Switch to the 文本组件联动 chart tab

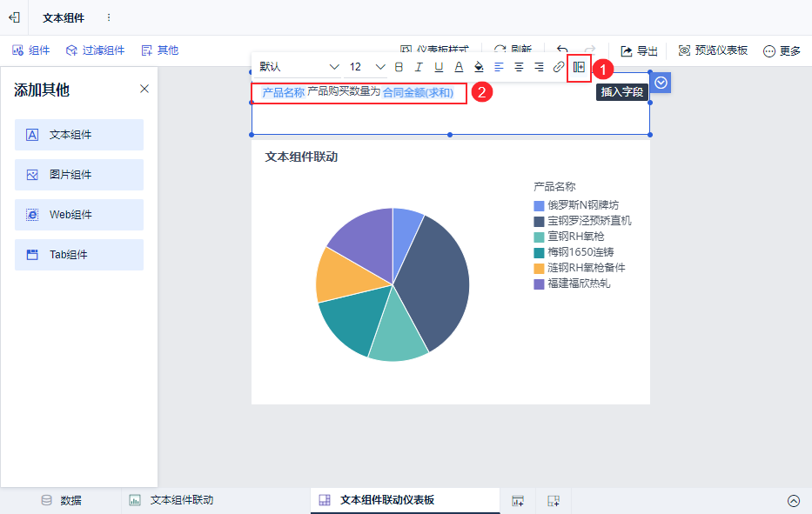[172, 501]
